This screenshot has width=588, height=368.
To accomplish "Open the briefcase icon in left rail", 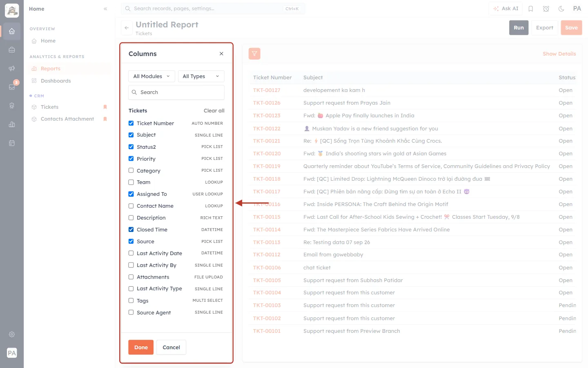I will point(12,50).
